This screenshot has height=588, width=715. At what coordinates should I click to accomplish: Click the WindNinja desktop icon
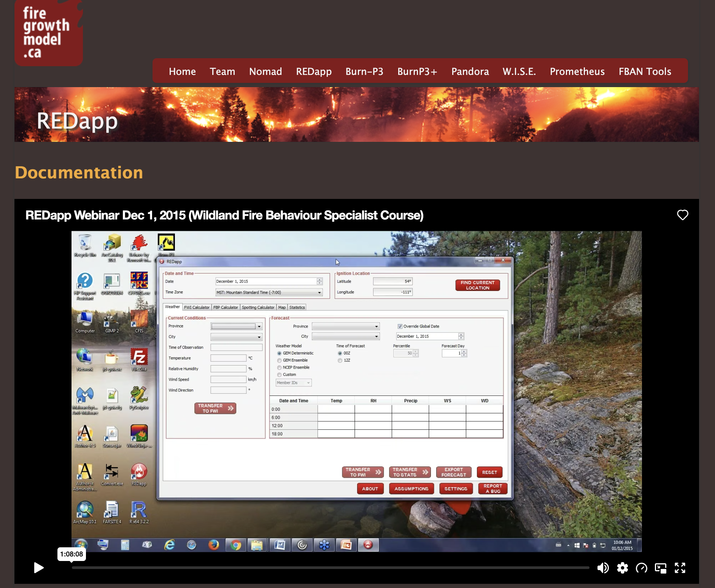click(x=139, y=436)
